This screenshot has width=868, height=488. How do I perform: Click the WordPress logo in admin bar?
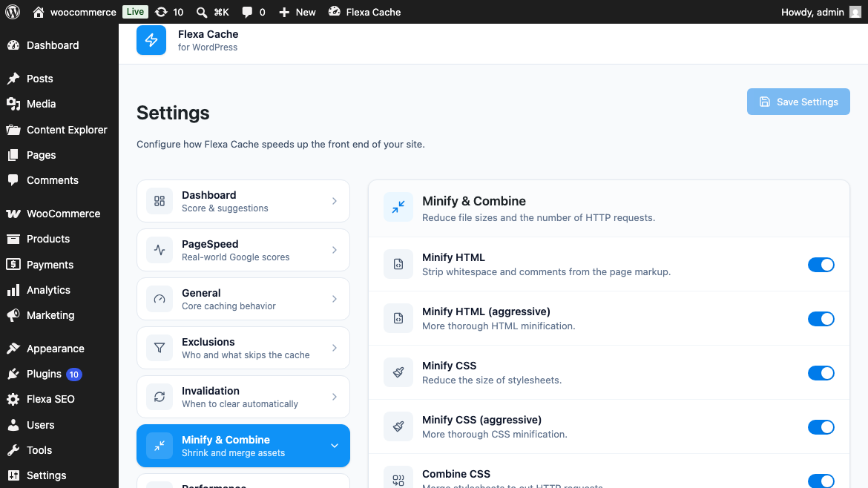[x=13, y=12]
